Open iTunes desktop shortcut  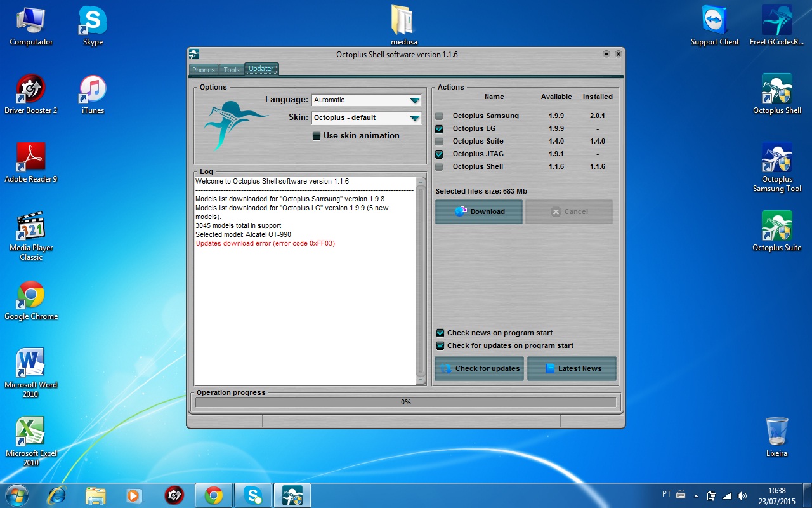click(93, 95)
